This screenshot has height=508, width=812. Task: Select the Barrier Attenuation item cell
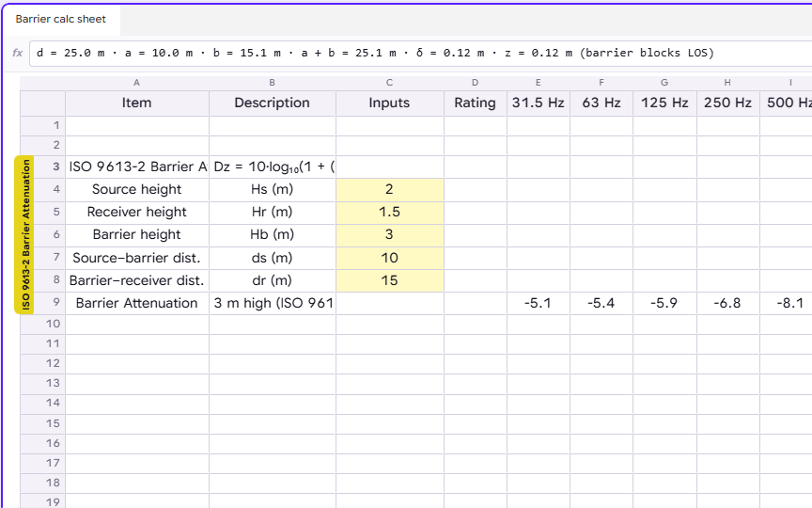(x=136, y=303)
